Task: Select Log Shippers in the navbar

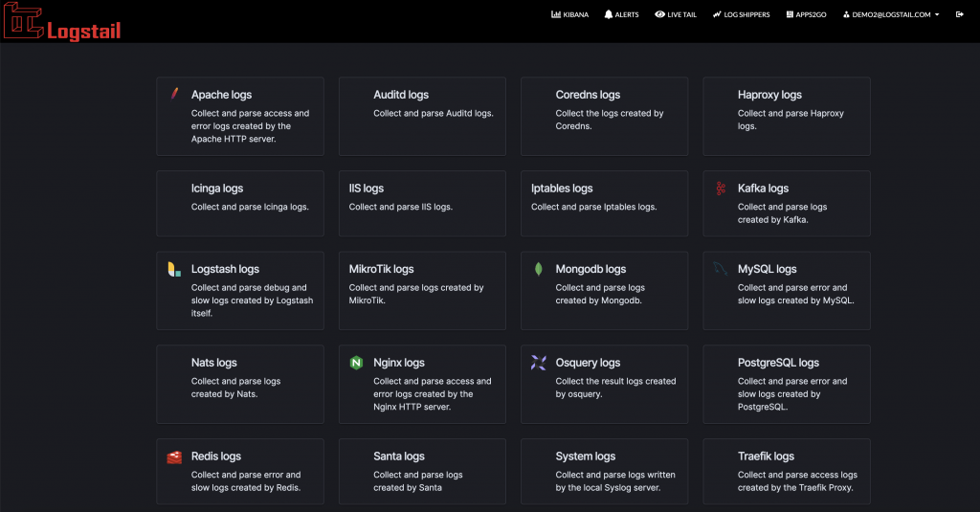Action: (x=742, y=14)
